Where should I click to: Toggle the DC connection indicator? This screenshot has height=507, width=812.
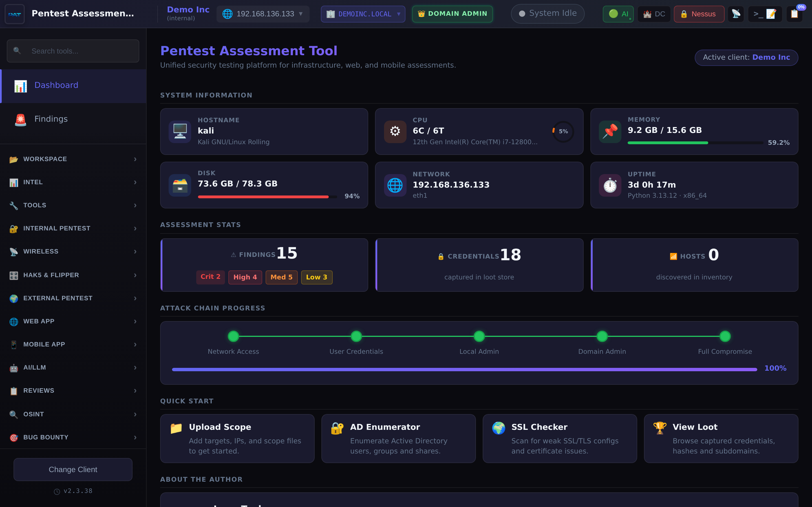coord(654,14)
